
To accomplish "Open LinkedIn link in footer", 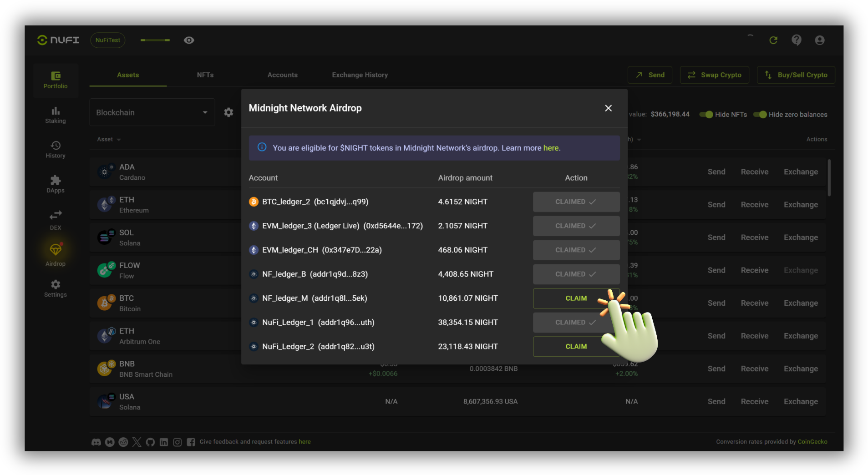I will click(164, 442).
